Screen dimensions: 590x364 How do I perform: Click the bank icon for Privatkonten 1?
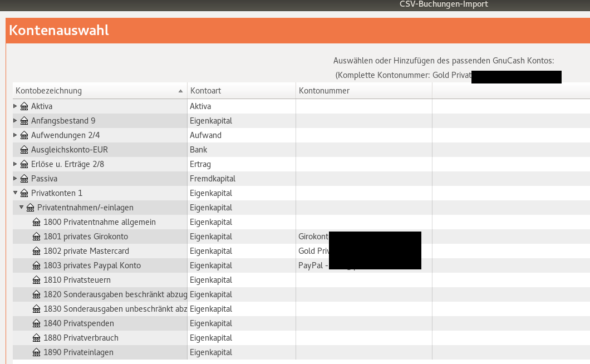coord(24,194)
